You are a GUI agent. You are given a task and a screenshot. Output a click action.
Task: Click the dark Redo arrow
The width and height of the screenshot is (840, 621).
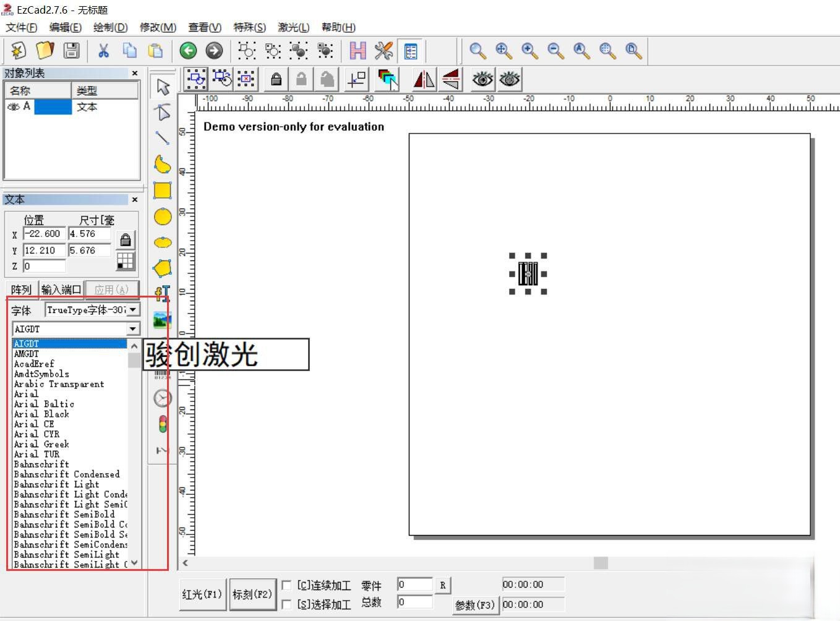(x=214, y=50)
